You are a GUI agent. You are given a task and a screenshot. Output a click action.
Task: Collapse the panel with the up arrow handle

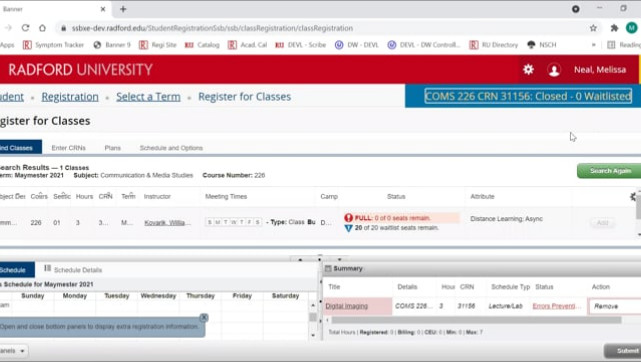tap(300, 259)
